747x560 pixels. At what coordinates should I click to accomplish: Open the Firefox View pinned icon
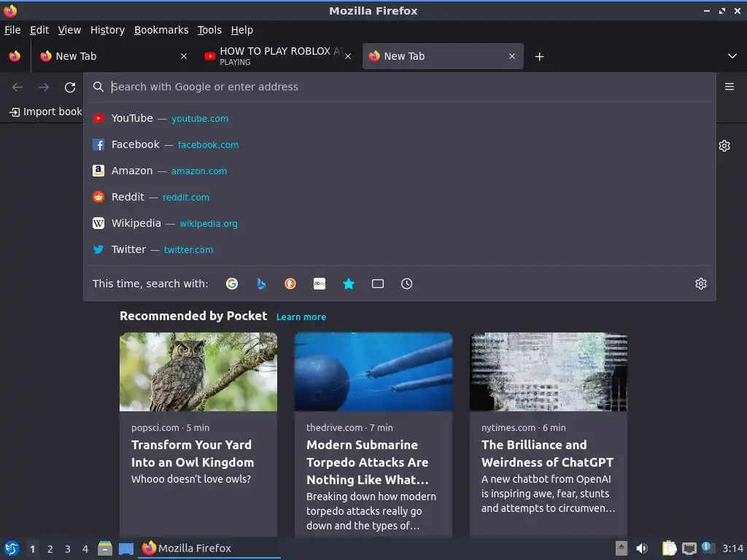click(15, 56)
